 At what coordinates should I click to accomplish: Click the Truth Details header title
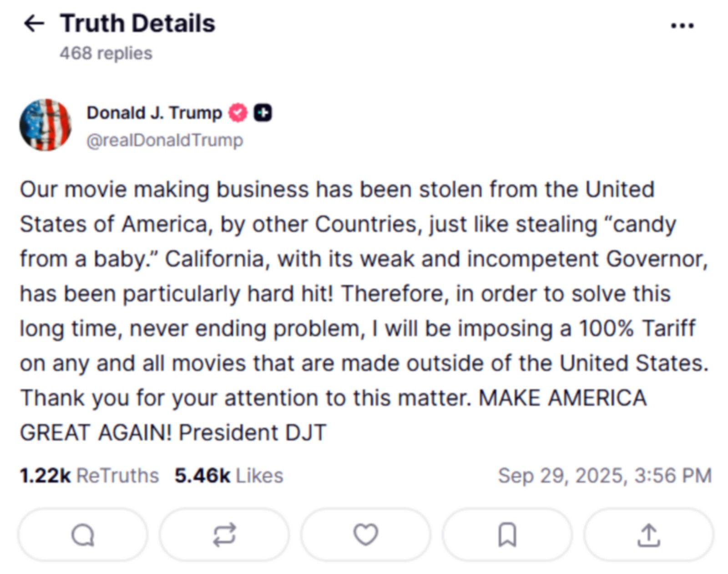(x=137, y=23)
